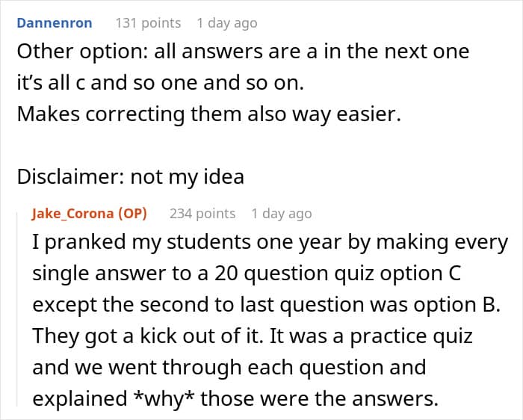
Task: Click 'Makes correcting them also way easier' line
Action: 208,114
